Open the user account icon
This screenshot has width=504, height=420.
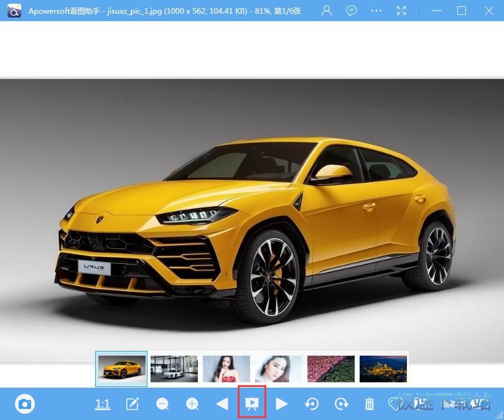327,11
